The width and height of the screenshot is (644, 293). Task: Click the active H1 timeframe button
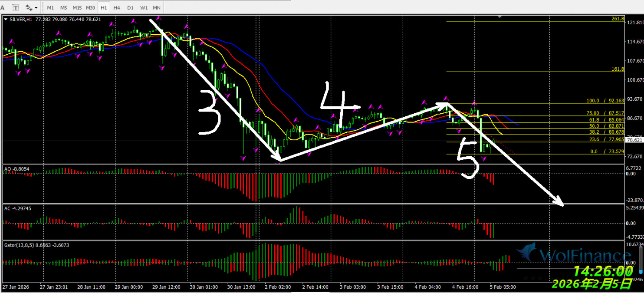(x=104, y=7)
